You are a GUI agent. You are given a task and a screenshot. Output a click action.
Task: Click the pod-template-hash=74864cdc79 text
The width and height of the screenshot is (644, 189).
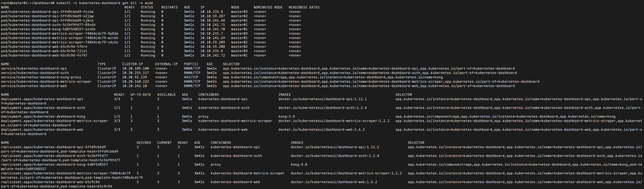coord(114,178)
